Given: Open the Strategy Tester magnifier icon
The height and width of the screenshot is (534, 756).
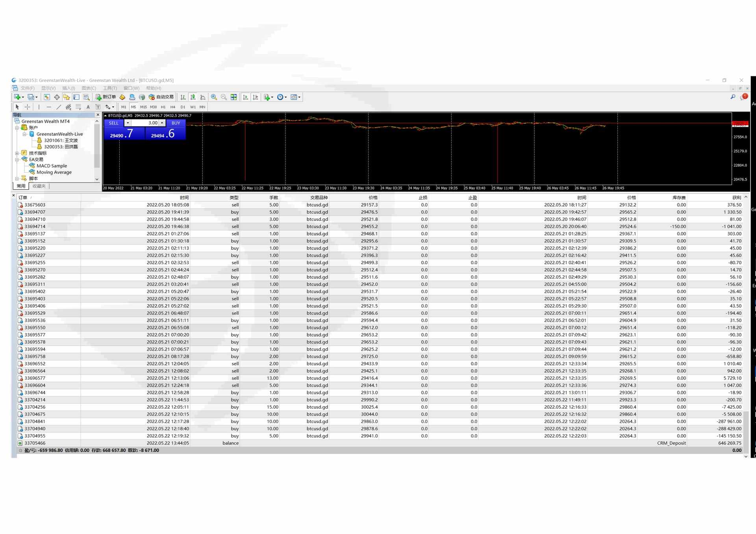Looking at the screenshot, I should (x=86, y=97).
